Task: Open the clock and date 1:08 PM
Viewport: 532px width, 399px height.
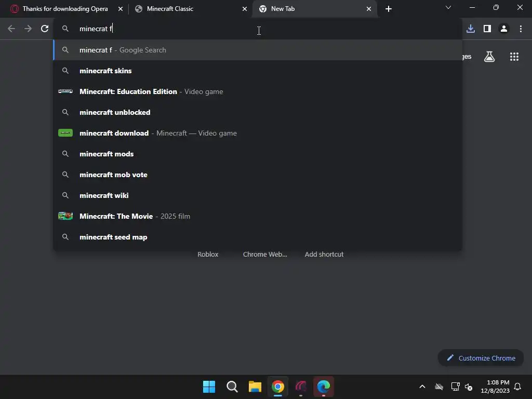Action: [x=495, y=387]
